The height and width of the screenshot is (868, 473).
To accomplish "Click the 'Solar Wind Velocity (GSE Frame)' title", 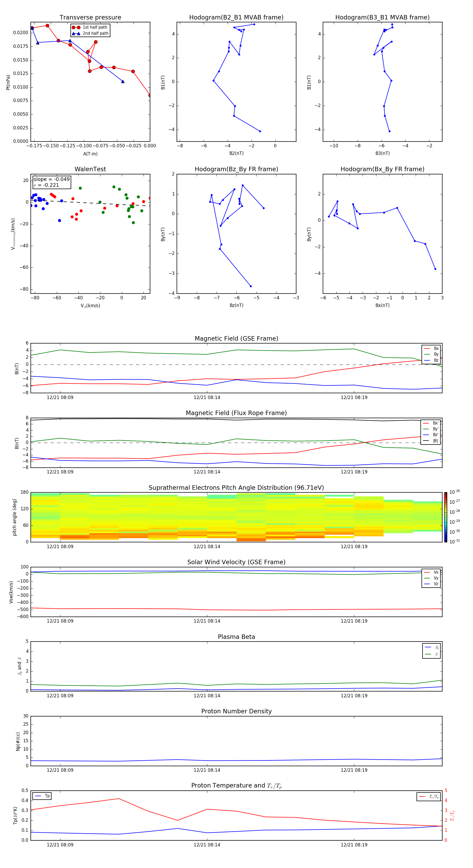I will click(236, 562).
